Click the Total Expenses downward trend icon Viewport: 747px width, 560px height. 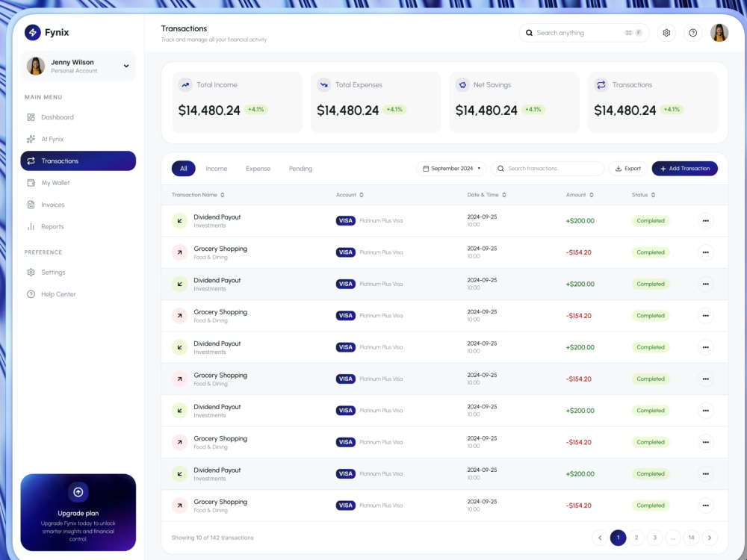[x=323, y=85]
